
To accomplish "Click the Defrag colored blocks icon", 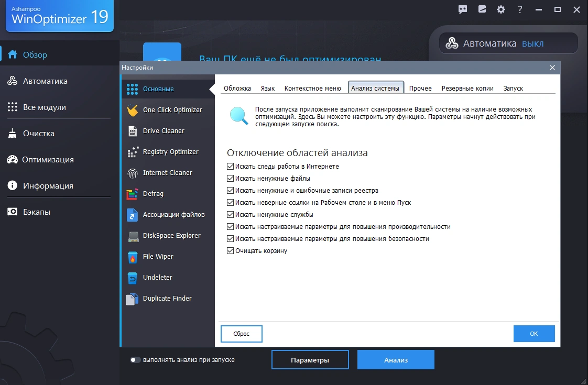I will pyautogui.click(x=132, y=194).
